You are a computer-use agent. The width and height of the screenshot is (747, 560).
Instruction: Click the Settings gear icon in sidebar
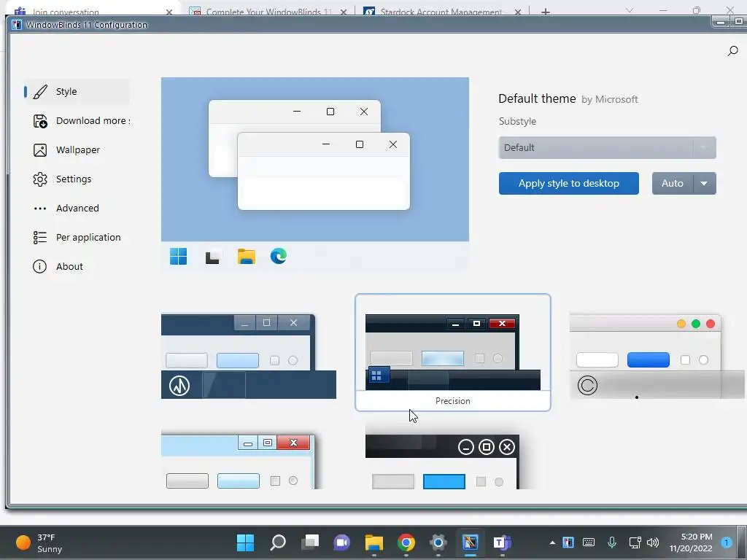(x=40, y=179)
